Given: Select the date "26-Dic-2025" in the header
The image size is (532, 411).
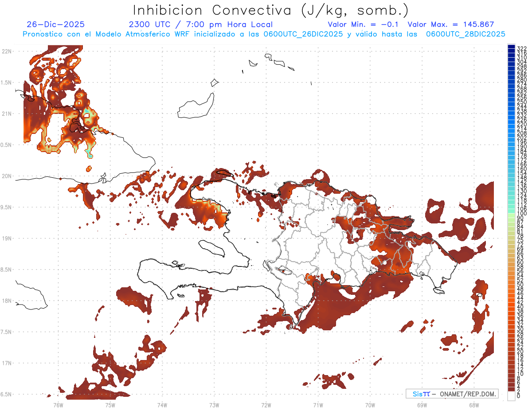Looking at the screenshot, I should [x=55, y=24].
